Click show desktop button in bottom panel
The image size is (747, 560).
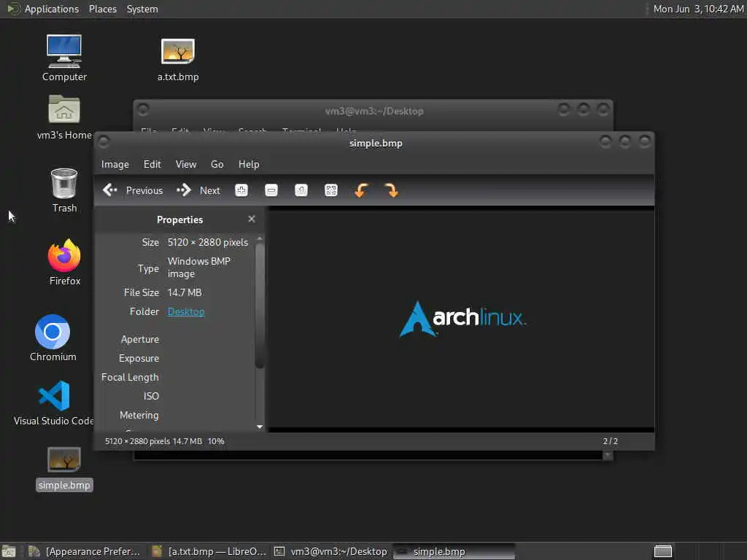click(x=9, y=551)
